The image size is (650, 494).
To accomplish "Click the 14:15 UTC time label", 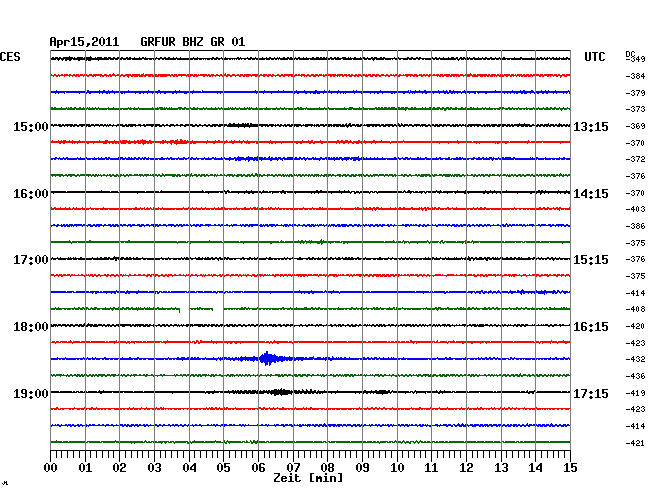I will (x=591, y=194).
